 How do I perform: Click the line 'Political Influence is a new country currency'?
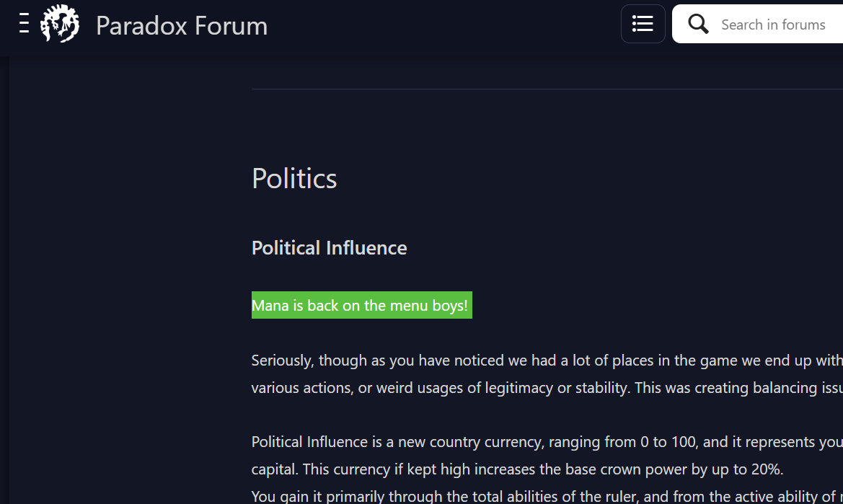[547, 442]
